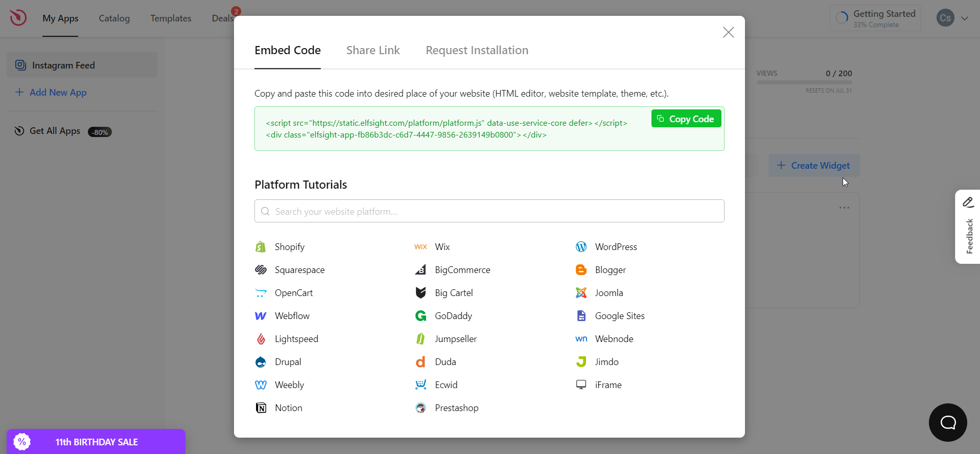Screen dimensions: 980x454
Task: Click the Weebly W icon
Action: pos(261,385)
